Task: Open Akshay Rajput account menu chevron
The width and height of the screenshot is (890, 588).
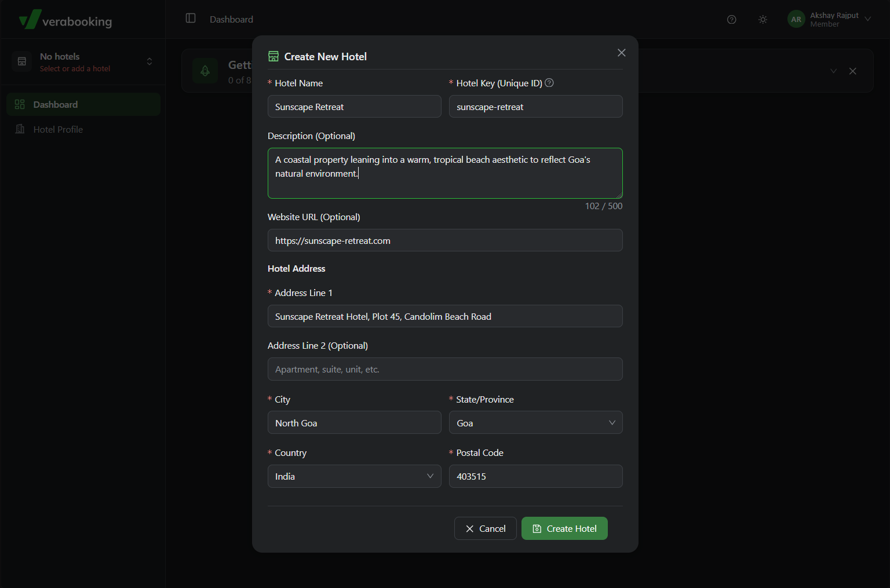Action: coord(867,19)
